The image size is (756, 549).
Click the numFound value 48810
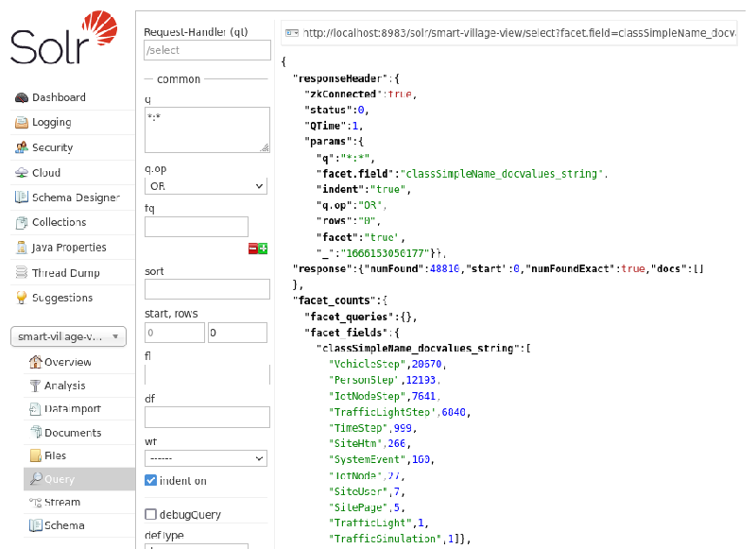click(444, 268)
